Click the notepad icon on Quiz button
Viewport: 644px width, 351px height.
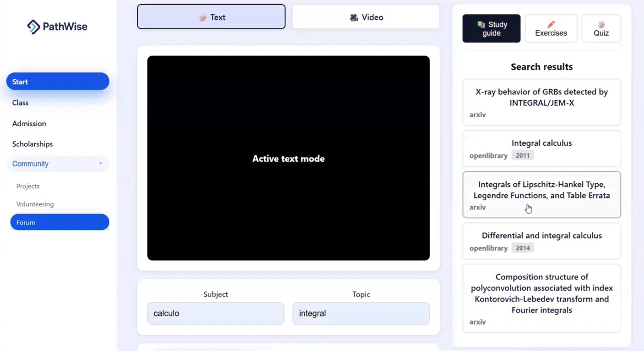pos(601,24)
